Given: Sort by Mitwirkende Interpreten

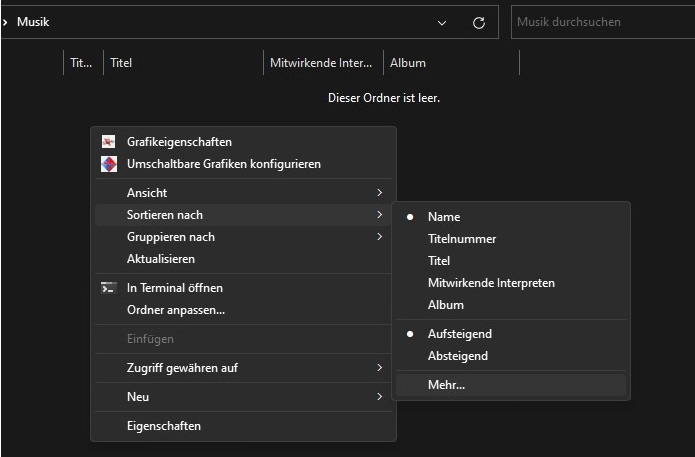Looking at the screenshot, I should pyautogui.click(x=491, y=283).
